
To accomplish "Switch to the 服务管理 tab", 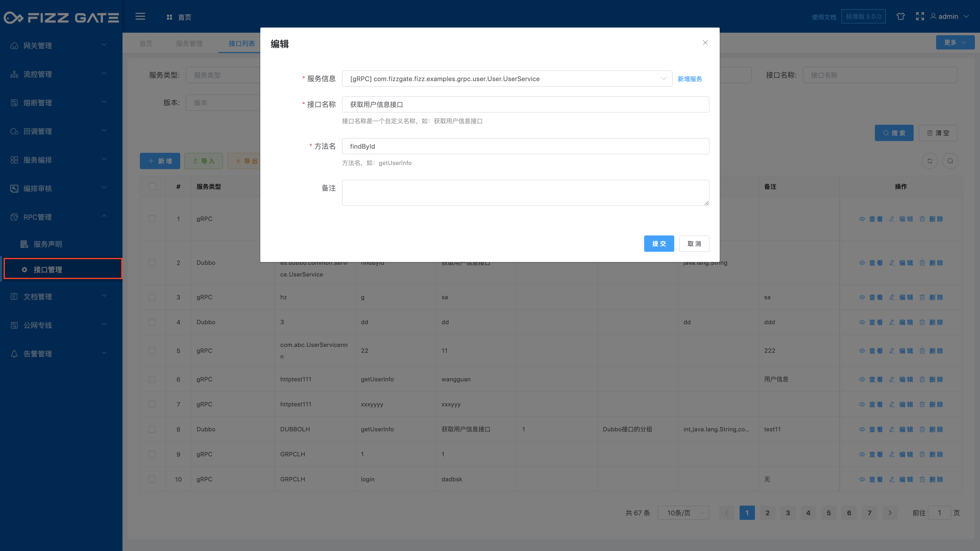I will tap(189, 43).
